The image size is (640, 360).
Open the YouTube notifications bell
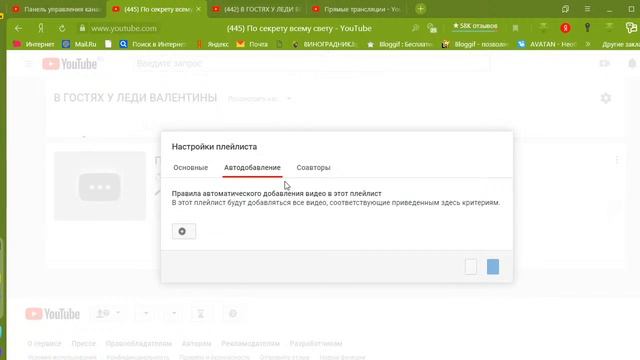pos(632,63)
